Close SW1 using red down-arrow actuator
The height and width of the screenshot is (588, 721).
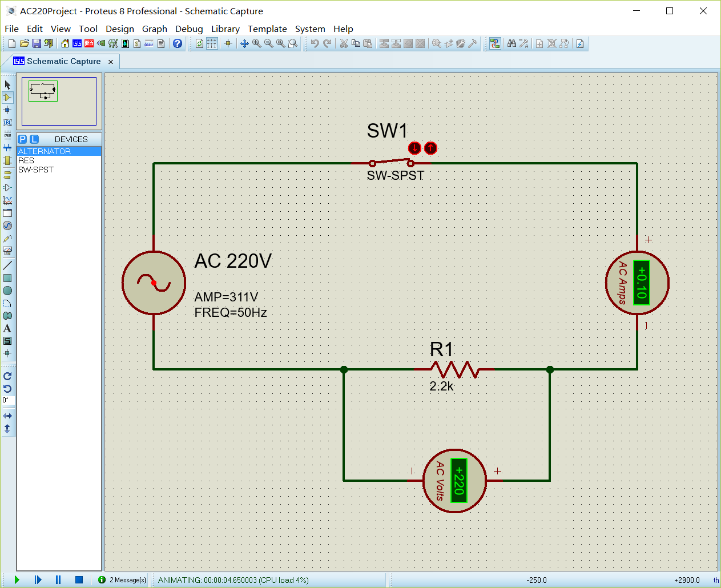[414, 148]
